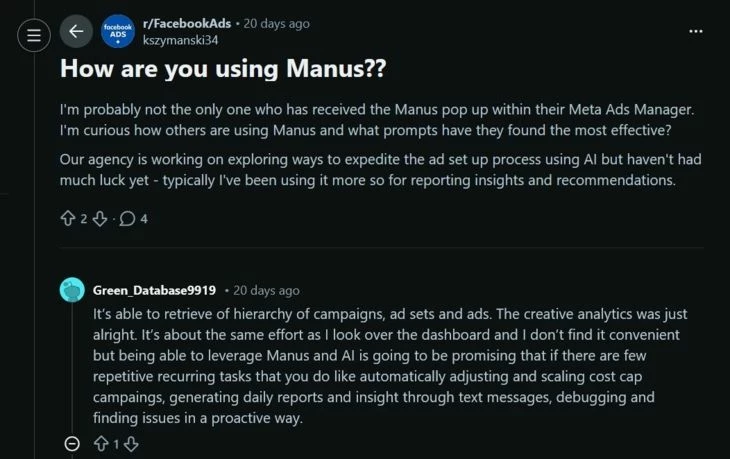
Task: Click the post's "20 days ago" timestamp
Action: pyautogui.click(x=275, y=23)
